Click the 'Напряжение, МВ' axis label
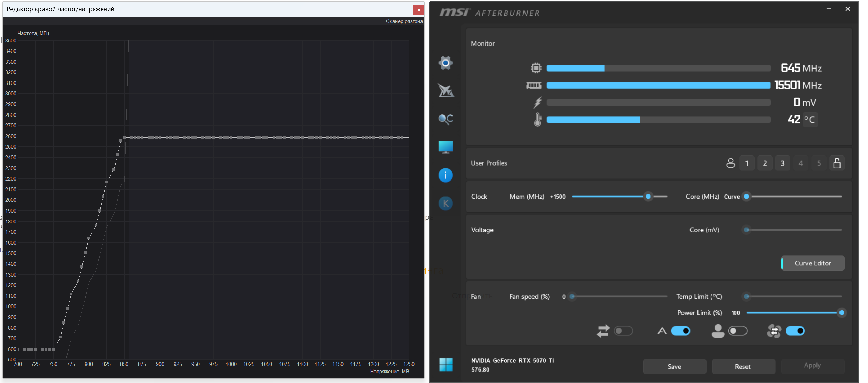868x383 pixels. [389, 372]
